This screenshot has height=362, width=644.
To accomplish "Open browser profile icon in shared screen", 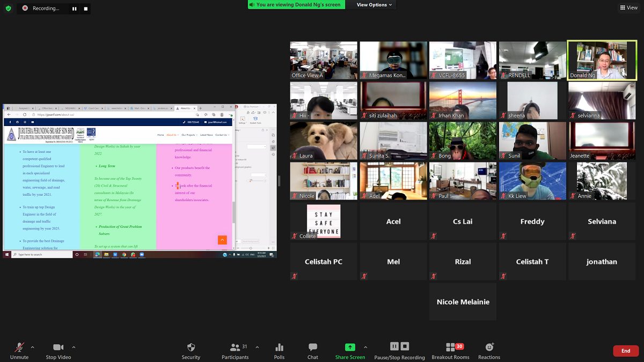I will pyautogui.click(x=222, y=115).
